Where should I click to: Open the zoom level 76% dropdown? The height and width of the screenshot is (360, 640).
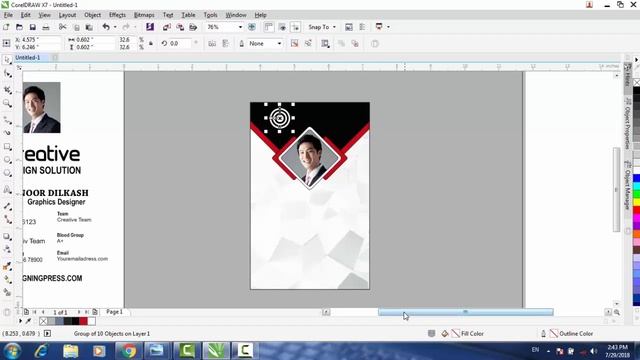point(240,27)
